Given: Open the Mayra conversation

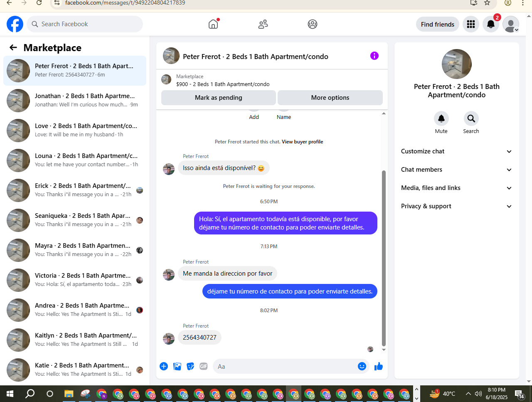Looking at the screenshot, I should (x=75, y=250).
